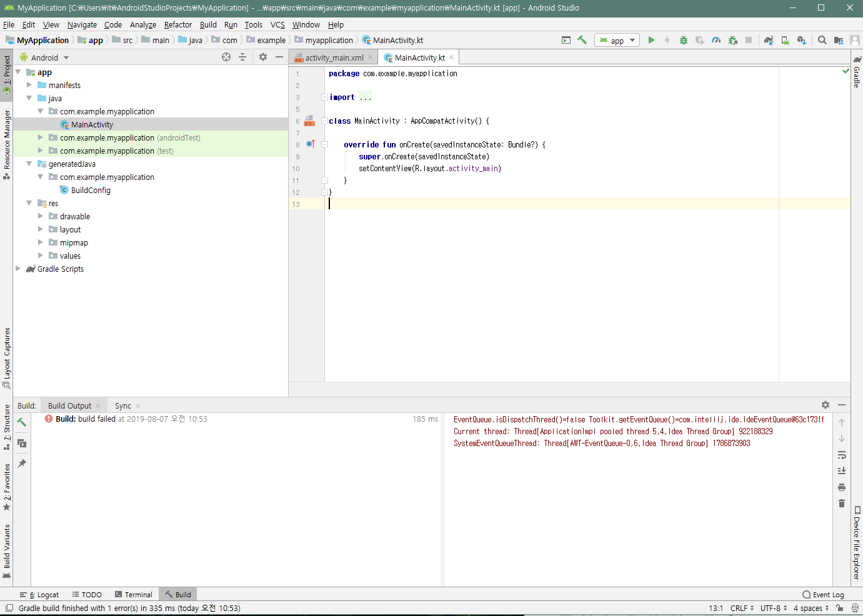Open the Android project view dropdown
This screenshot has width=863, height=616.
[x=44, y=57]
